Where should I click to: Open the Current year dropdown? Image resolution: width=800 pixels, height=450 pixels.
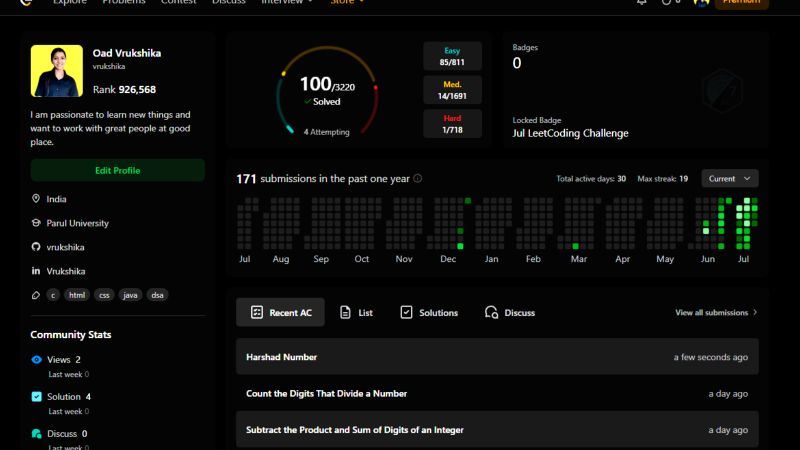730,179
